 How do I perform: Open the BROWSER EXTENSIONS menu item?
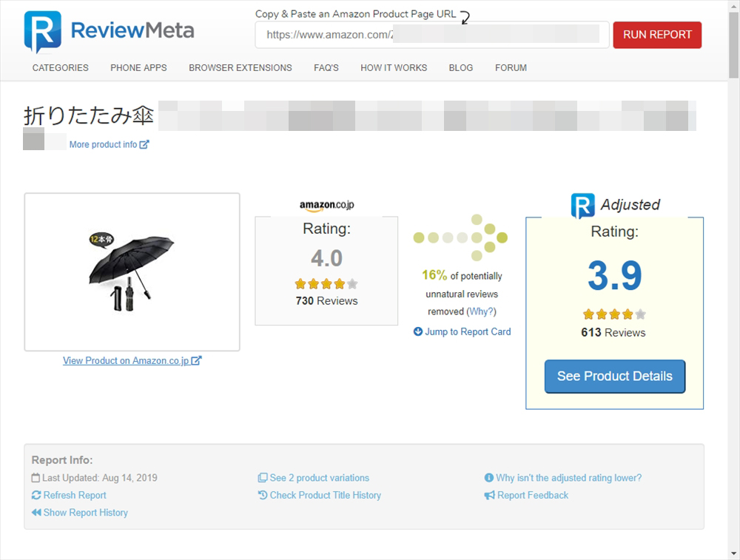coord(240,68)
